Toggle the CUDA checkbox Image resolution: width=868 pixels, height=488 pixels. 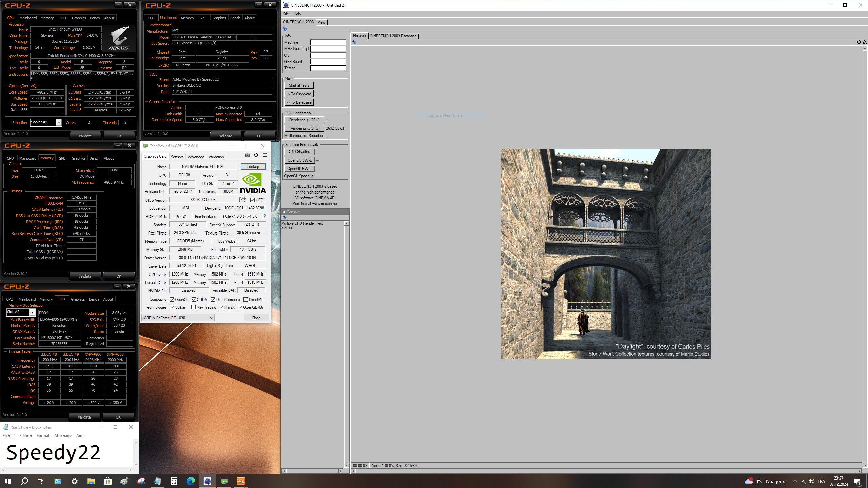(194, 300)
